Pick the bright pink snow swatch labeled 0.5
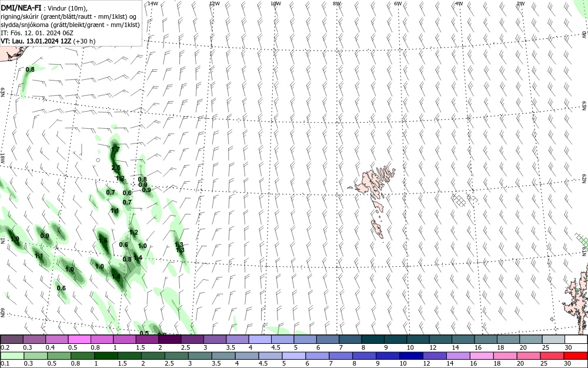This screenshot has width=588, height=368. pyautogui.click(x=79, y=339)
